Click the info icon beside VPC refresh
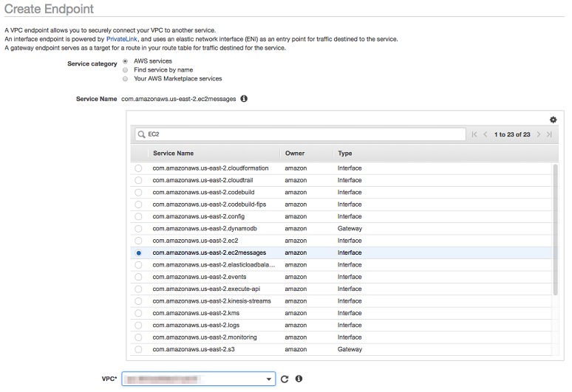572x392 pixels. pos(299,379)
